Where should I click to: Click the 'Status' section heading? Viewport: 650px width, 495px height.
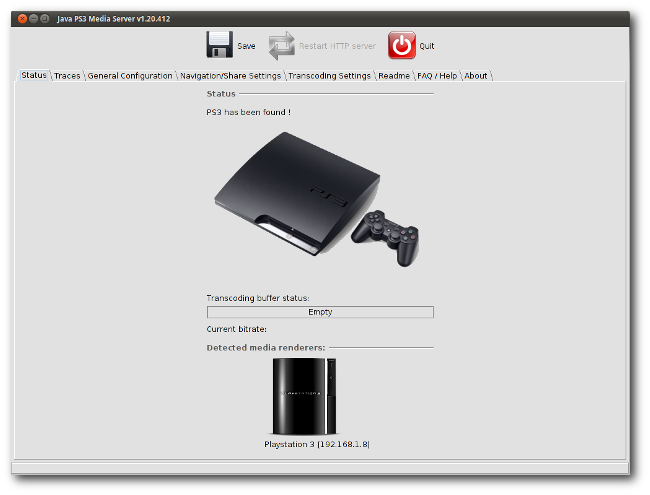tap(221, 94)
